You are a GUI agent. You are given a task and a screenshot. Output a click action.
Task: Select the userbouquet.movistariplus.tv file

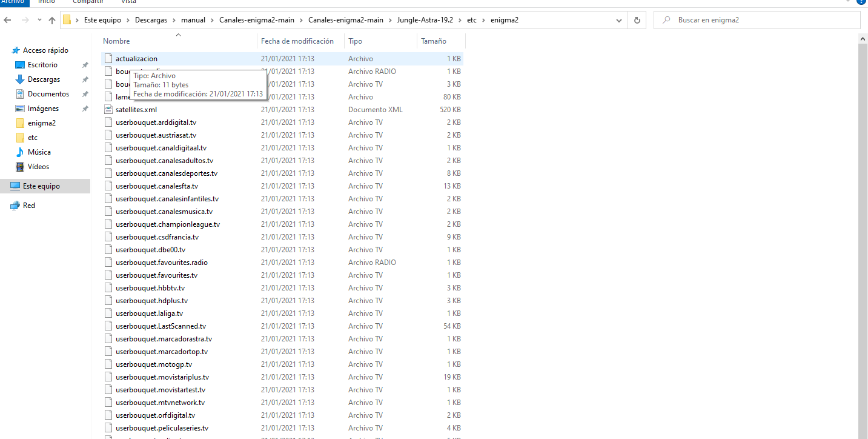tap(162, 377)
